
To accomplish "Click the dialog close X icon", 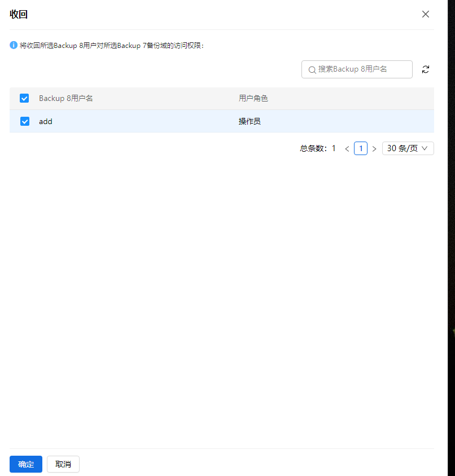I will click(x=425, y=14).
